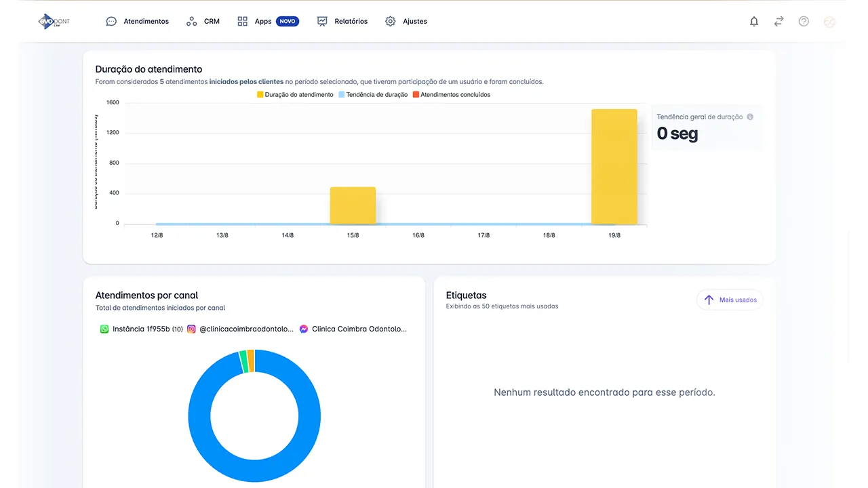868x488 pixels.
Task: Click the Messenger channel icon
Action: coord(304,329)
